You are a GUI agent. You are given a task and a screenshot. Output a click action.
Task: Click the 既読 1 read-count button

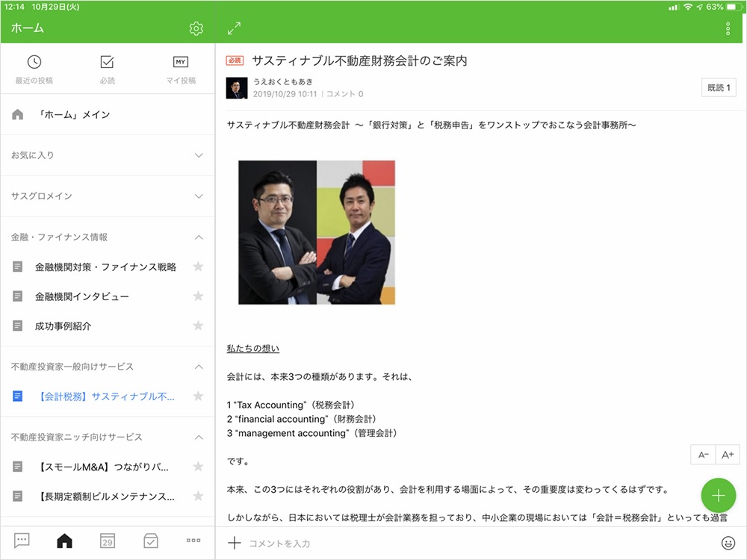tap(719, 87)
